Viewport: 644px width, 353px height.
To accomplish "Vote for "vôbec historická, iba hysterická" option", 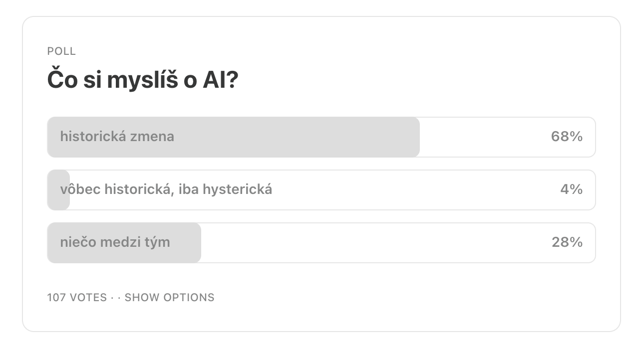I will point(321,190).
